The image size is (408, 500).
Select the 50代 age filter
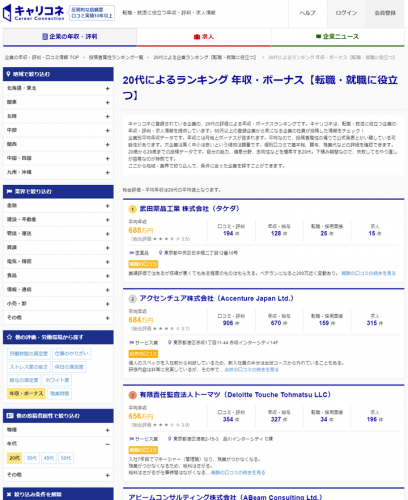pyautogui.click(x=66, y=458)
